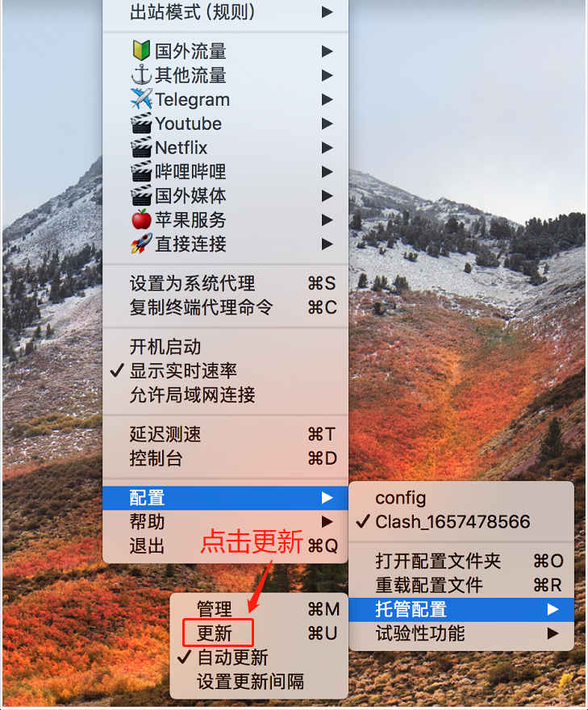
Task: Select the config profile entry
Action: 461,498
